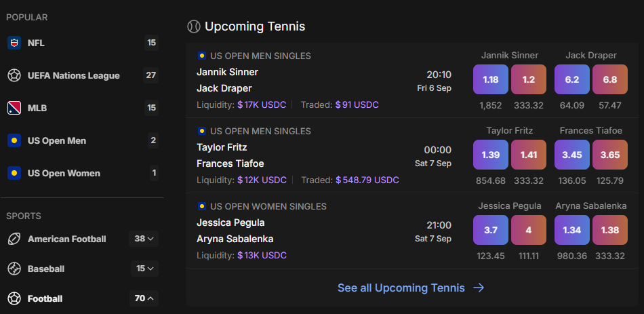Click the MLB logo icon

tap(14, 108)
